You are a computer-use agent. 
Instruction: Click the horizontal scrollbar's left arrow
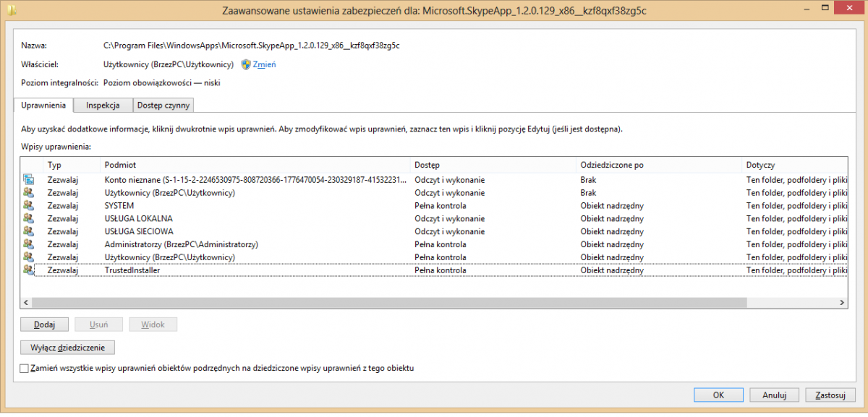(27, 303)
